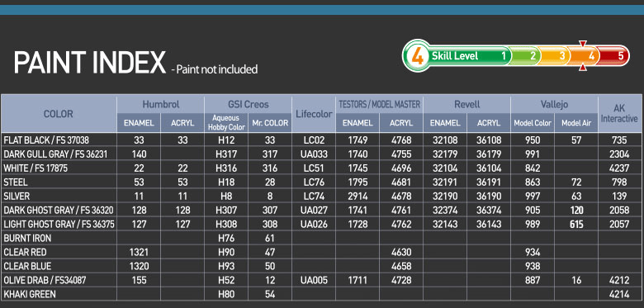Click the ENAMEL subheader under Testors
Image resolution: width=644 pixels, height=308 pixels.
pos(358,123)
